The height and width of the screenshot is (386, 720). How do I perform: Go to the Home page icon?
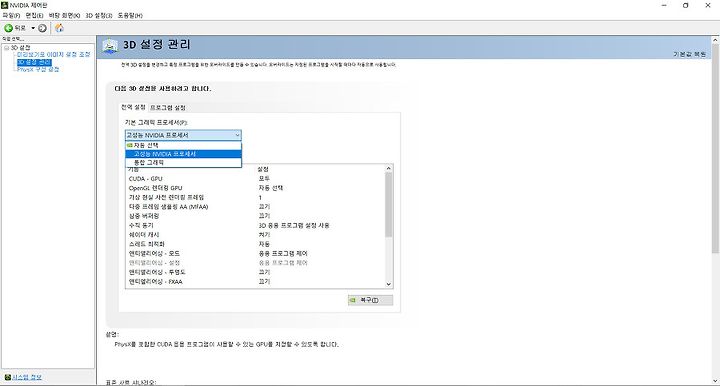tap(59, 28)
